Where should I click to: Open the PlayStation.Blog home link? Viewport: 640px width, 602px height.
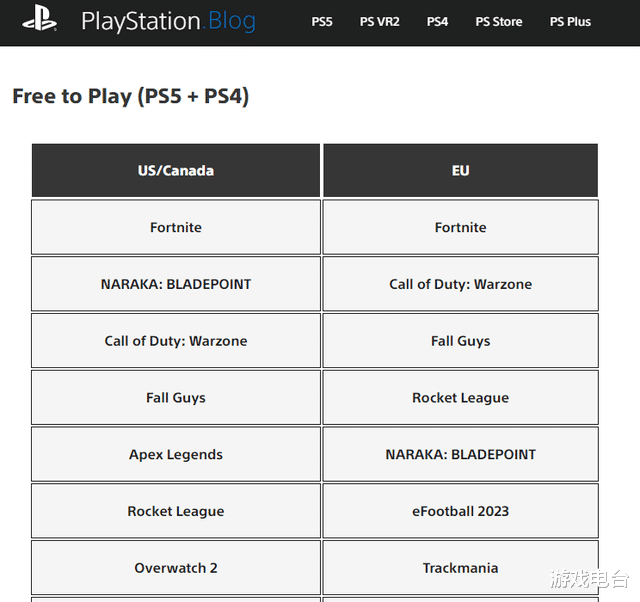[x=168, y=21]
